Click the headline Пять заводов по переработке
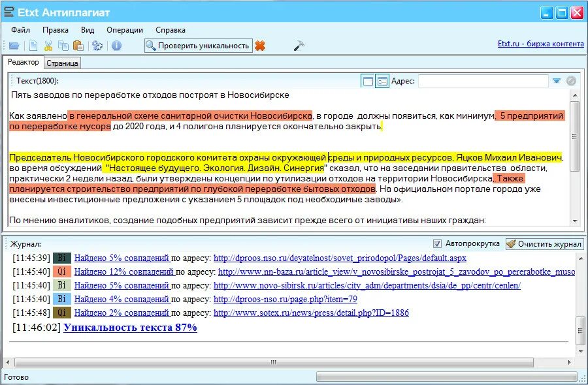This screenshot has height=385, width=588. 150,95
